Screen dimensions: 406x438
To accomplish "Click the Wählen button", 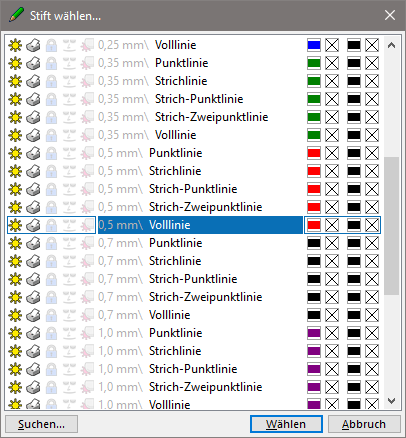I will [286, 424].
